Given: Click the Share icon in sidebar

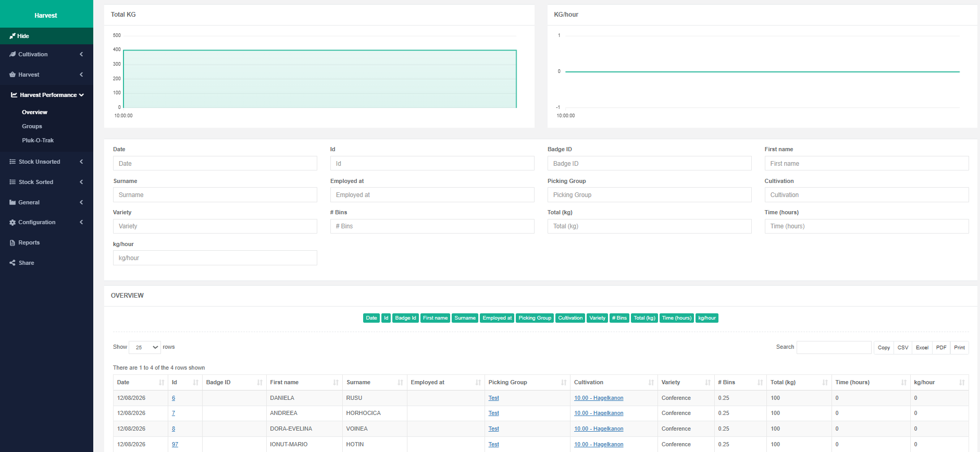Looking at the screenshot, I should click(13, 263).
